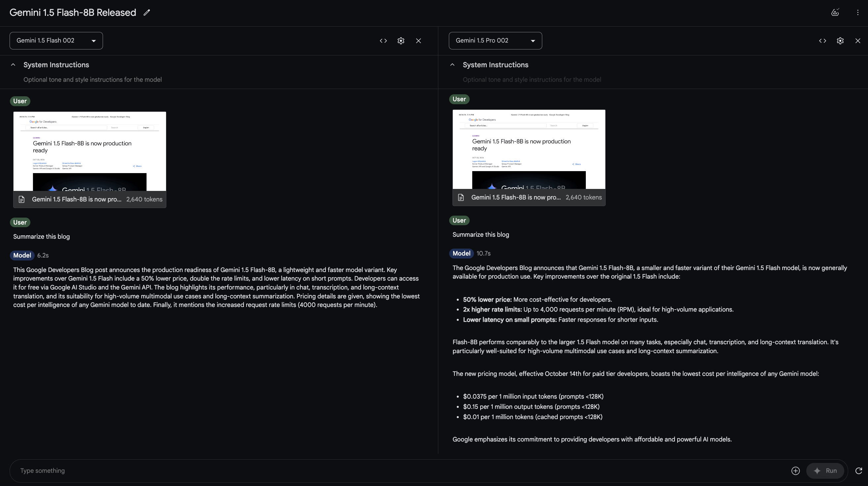Click the first User badge in right panel

click(459, 99)
